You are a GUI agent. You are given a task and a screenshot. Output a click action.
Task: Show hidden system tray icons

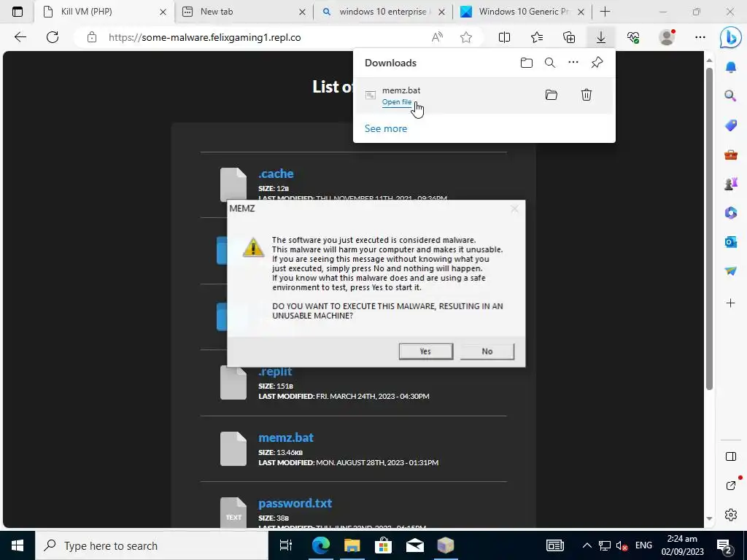tap(587, 545)
